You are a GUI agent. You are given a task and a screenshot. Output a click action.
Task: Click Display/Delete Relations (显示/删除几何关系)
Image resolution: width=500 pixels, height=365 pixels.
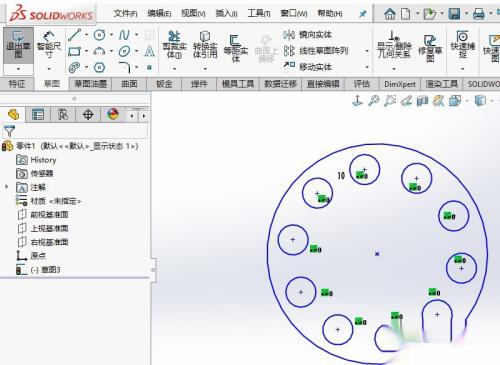[x=394, y=46]
